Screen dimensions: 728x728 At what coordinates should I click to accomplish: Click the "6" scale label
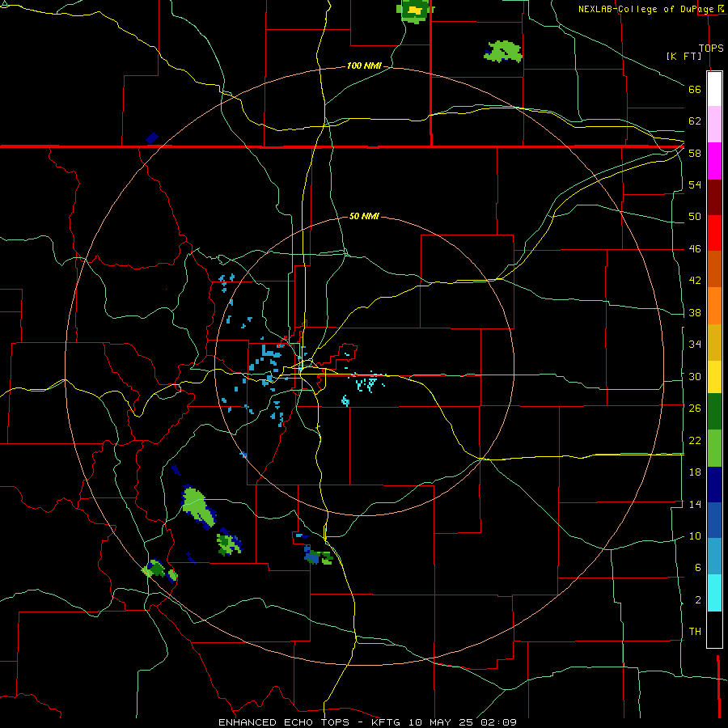tap(697, 568)
